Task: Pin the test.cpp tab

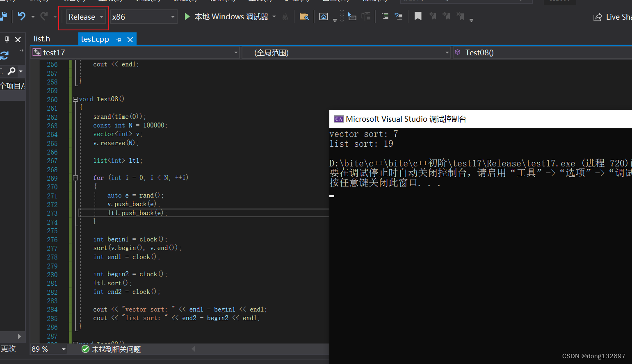Action: (x=119, y=40)
